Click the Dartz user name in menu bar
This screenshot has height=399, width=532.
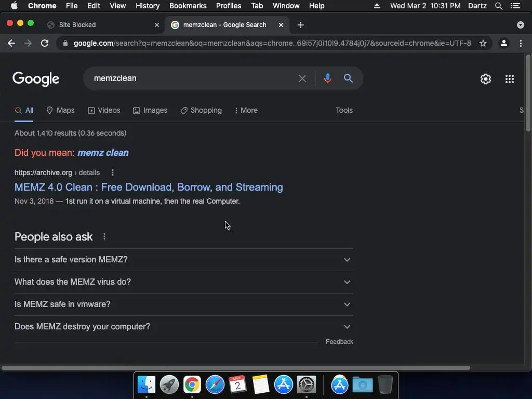(x=477, y=6)
